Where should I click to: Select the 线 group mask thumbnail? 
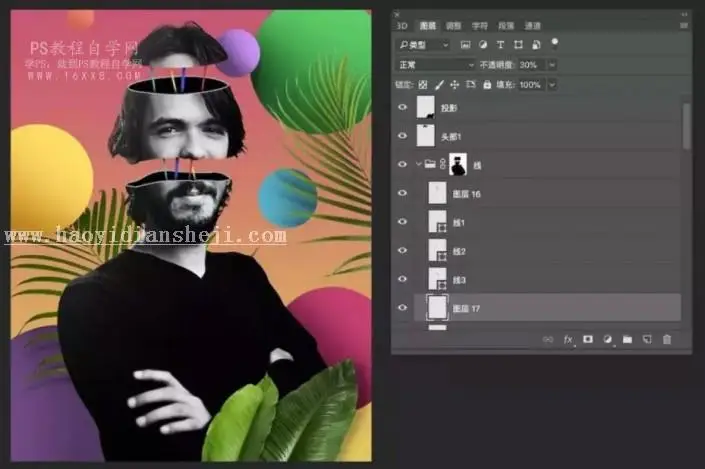458,164
